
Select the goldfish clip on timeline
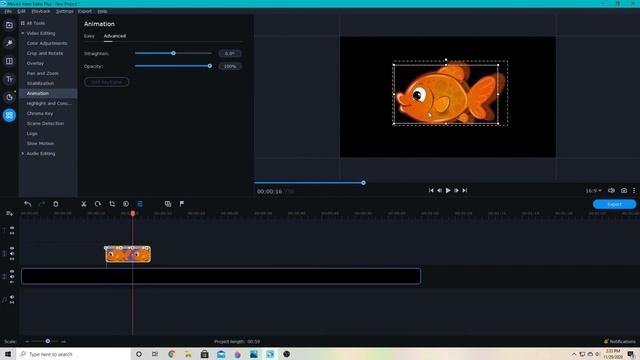pyautogui.click(x=128, y=254)
